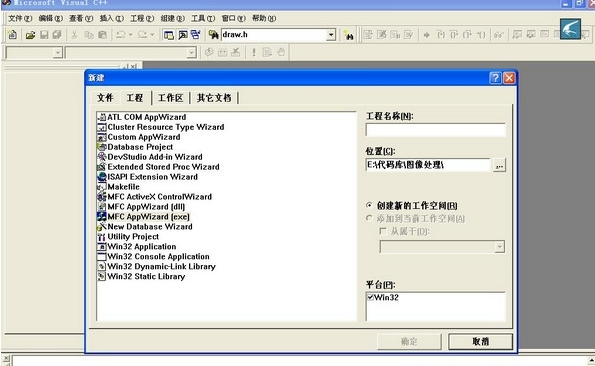Click the Go debug arrow icon

coord(427,35)
